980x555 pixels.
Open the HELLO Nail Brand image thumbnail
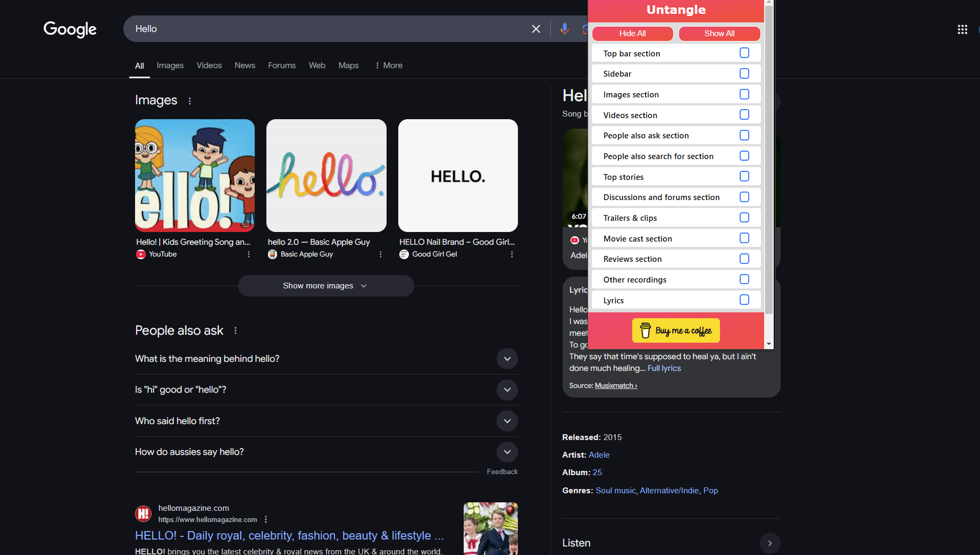pyautogui.click(x=458, y=176)
